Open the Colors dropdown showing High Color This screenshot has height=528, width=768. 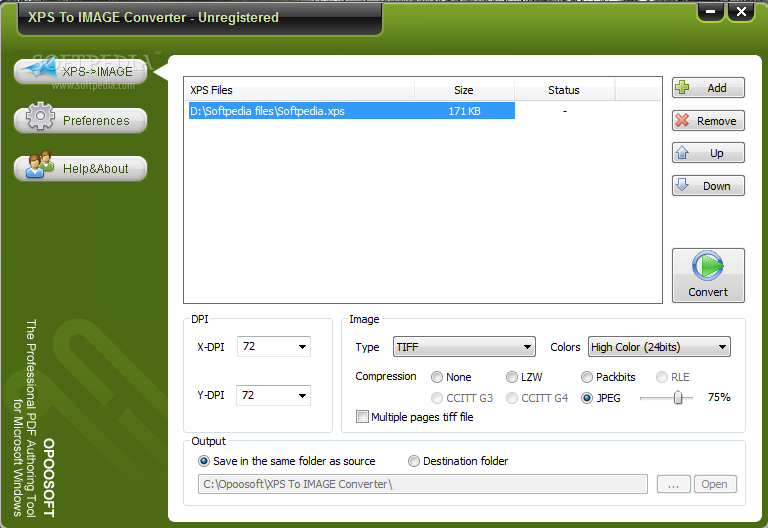click(x=659, y=346)
